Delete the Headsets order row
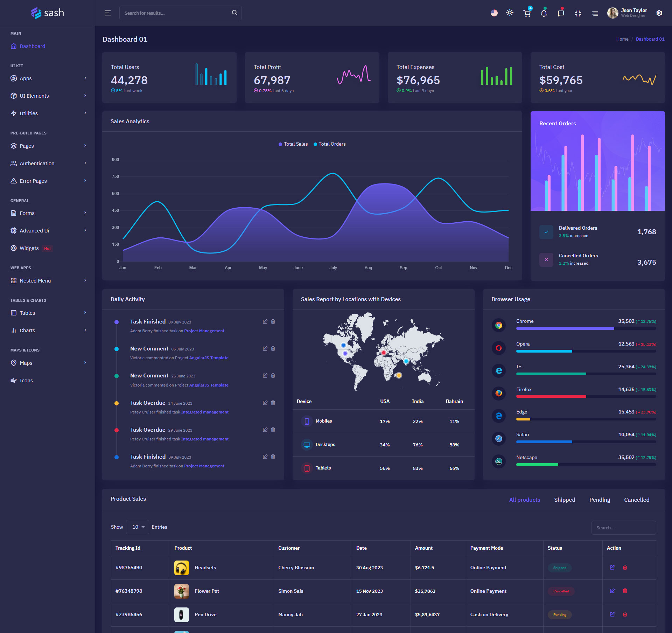 (x=625, y=568)
